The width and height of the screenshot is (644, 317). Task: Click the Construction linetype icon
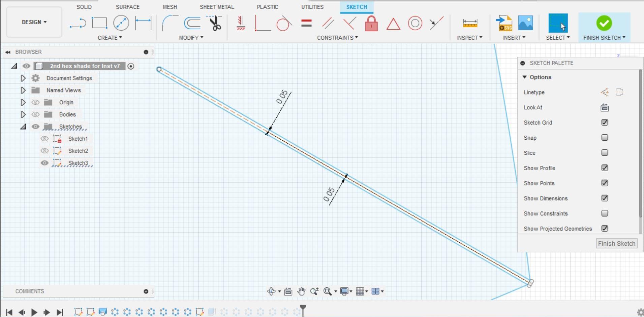tap(605, 92)
